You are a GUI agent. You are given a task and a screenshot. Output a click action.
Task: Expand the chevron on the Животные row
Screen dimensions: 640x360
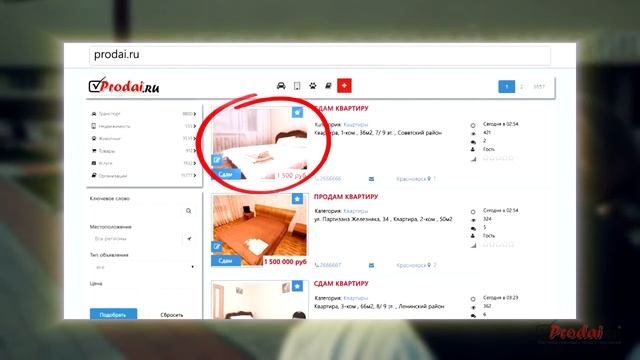click(x=195, y=138)
